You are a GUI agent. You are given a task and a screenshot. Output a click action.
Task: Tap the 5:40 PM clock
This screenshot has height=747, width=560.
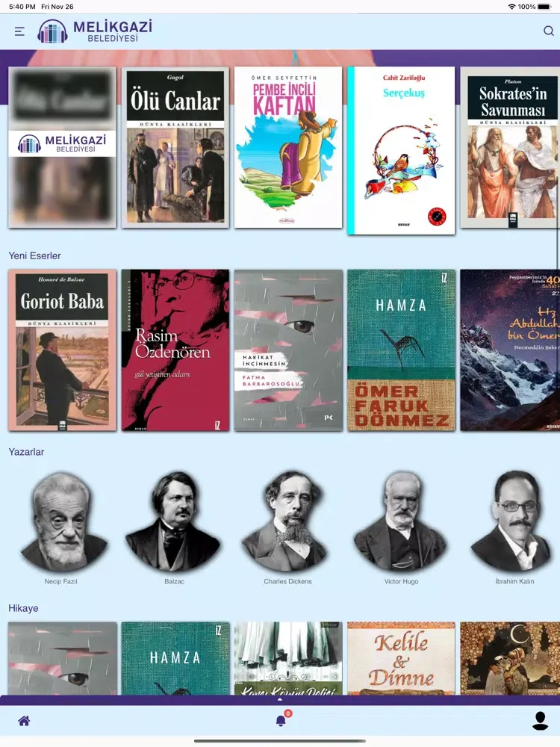[22, 7]
